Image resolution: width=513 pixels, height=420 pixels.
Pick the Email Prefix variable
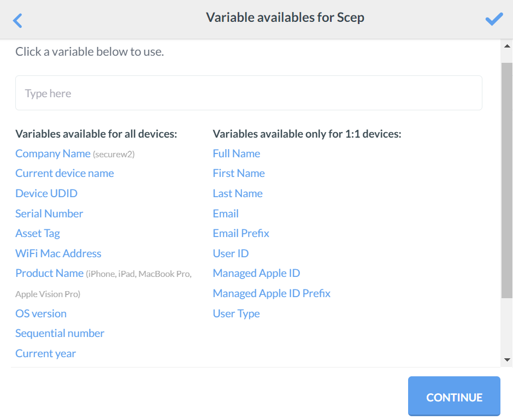(241, 233)
